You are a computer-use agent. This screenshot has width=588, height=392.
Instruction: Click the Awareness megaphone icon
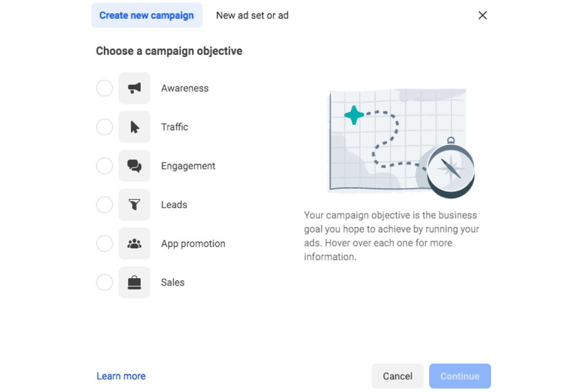click(x=134, y=88)
